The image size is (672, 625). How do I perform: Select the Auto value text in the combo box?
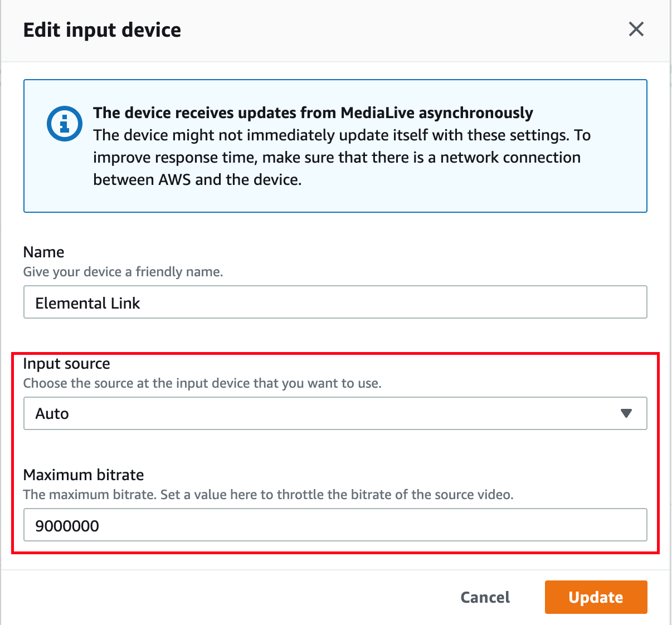point(52,413)
